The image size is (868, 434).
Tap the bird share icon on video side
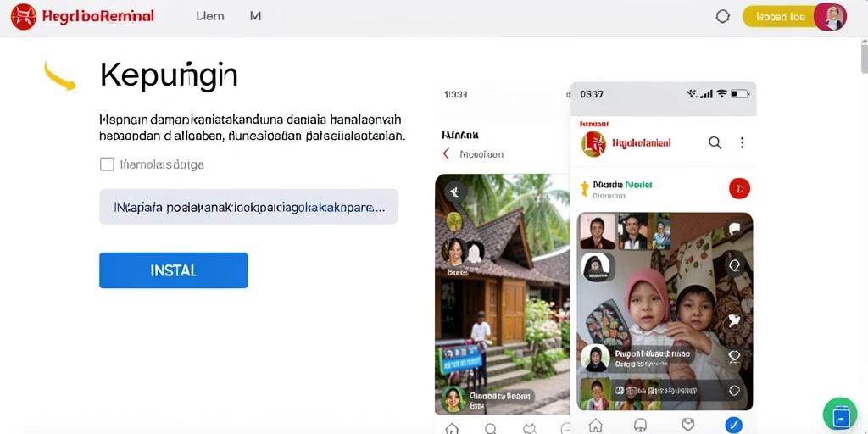pos(735,320)
